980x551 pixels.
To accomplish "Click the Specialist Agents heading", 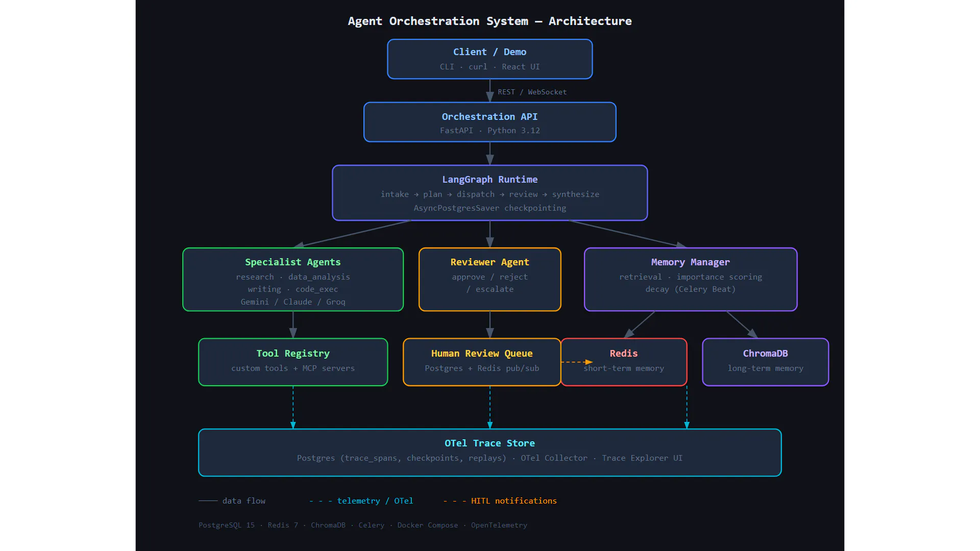I will point(292,262).
